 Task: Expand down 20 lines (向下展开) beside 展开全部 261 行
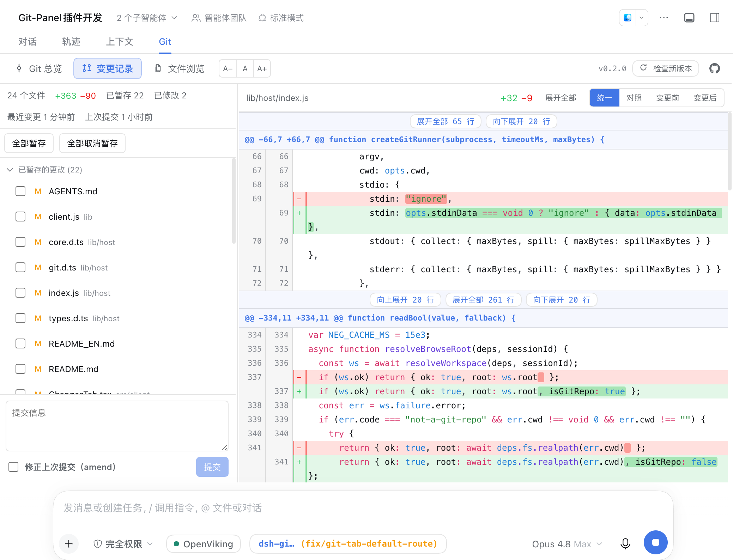point(562,300)
